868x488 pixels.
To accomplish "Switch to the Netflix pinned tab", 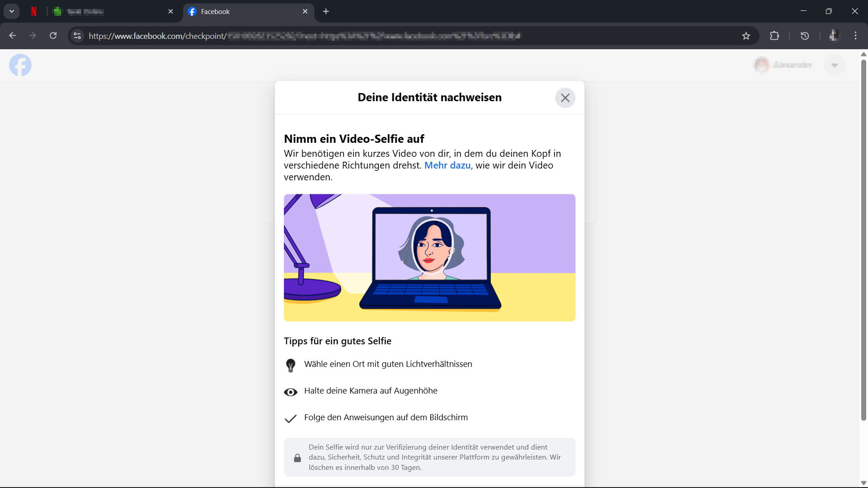I will click(34, 11).
